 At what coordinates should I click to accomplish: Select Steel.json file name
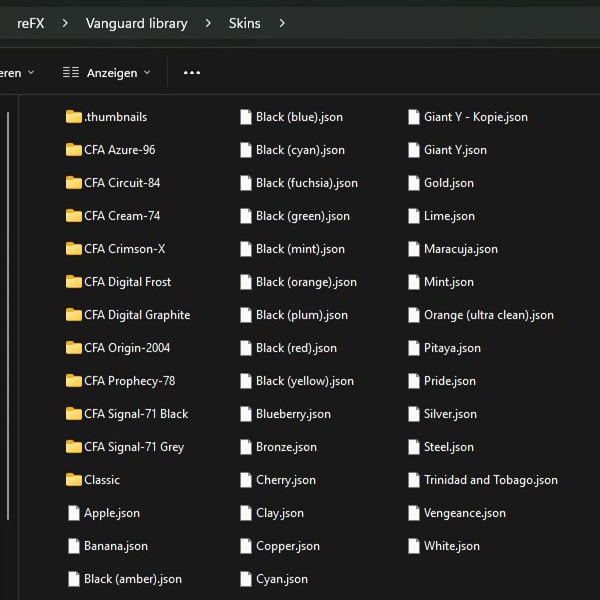pos(449,447)
